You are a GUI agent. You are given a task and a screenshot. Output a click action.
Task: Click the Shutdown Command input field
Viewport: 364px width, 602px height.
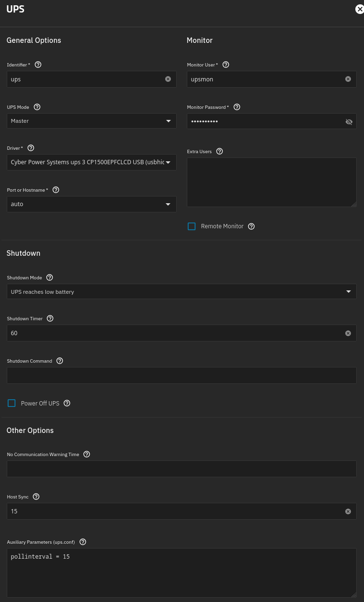coord(182,376)
